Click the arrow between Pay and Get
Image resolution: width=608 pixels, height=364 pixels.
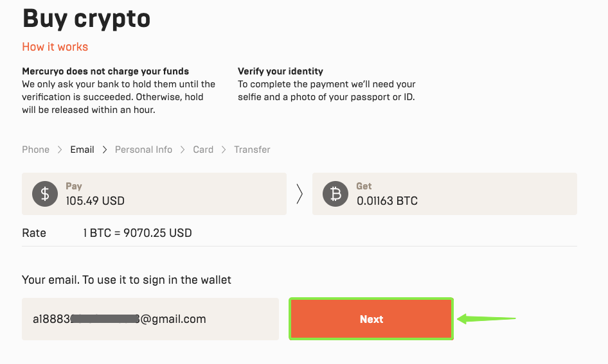click(x=300, y=194)
